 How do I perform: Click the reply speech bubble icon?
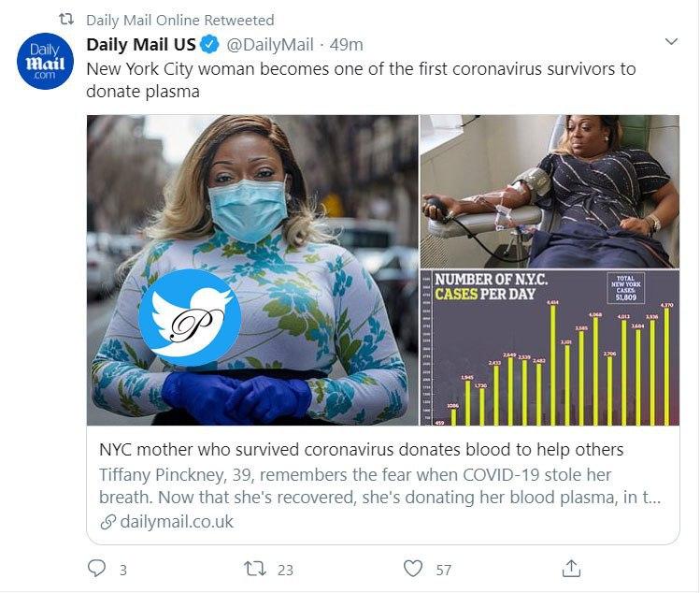tap(97, 568)
